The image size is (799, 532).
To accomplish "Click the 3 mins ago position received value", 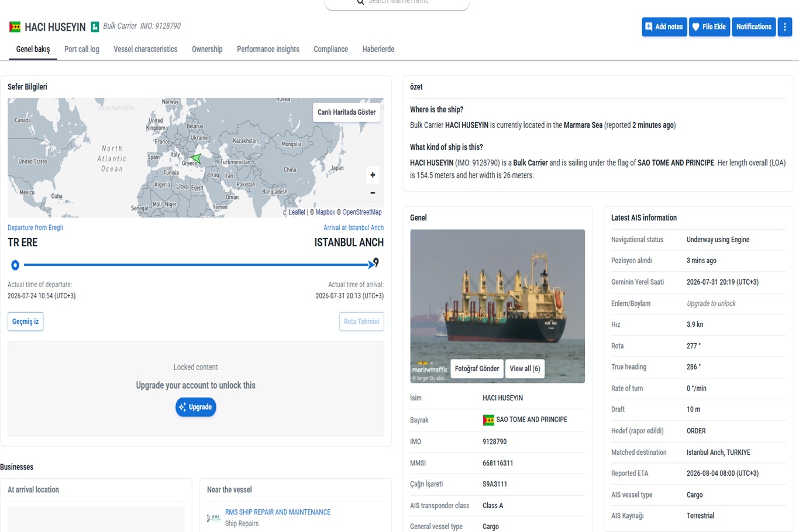I will pos(701,261).
